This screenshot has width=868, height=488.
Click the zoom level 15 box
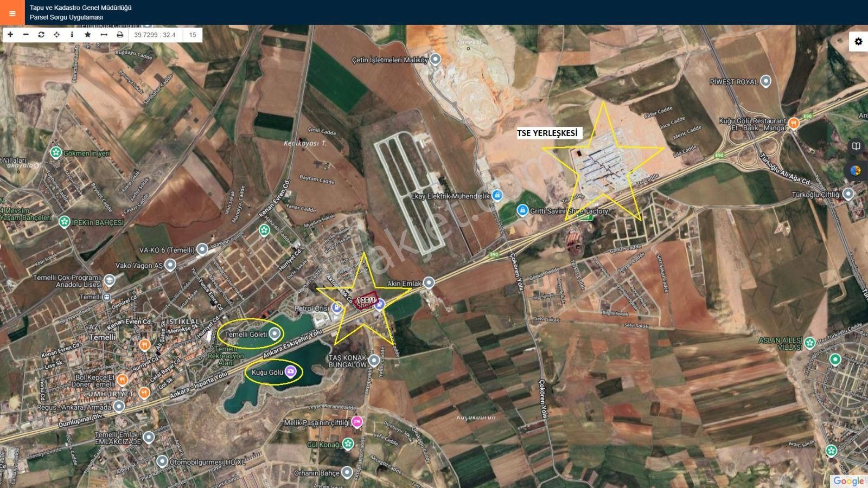[193, 35]
